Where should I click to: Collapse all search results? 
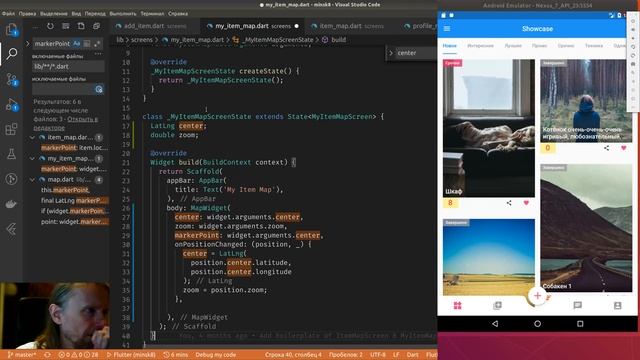[x=96, y=26]
